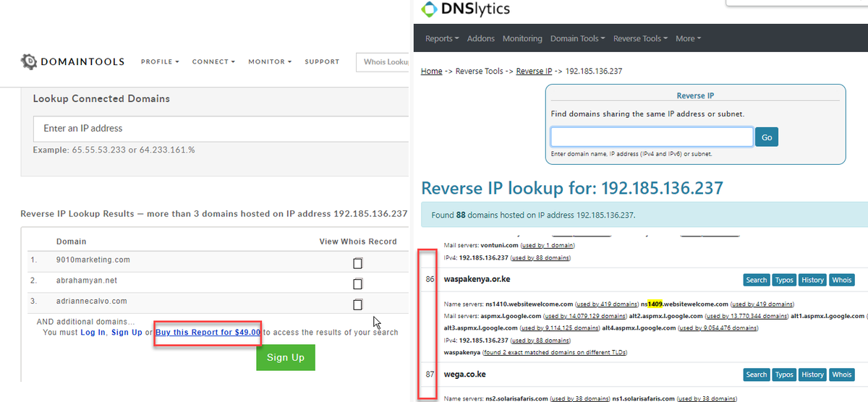
Task: Open the DomainTools Connect dropdown
Action: 213,62
